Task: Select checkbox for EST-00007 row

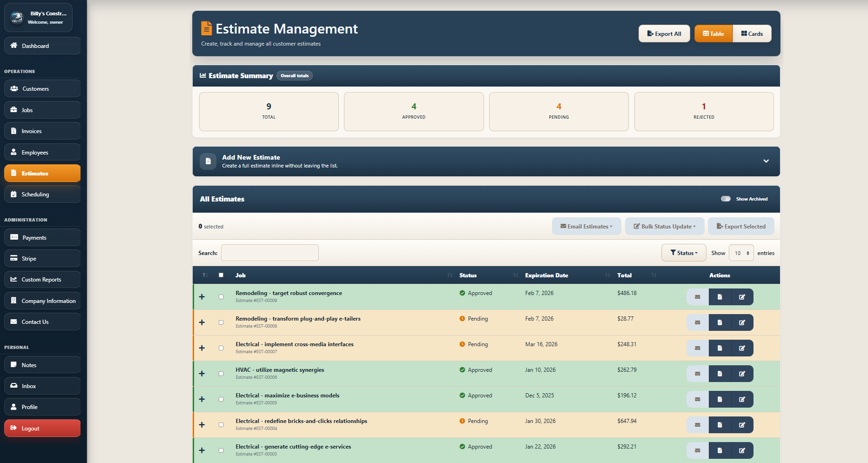Action: pos(221,348)
